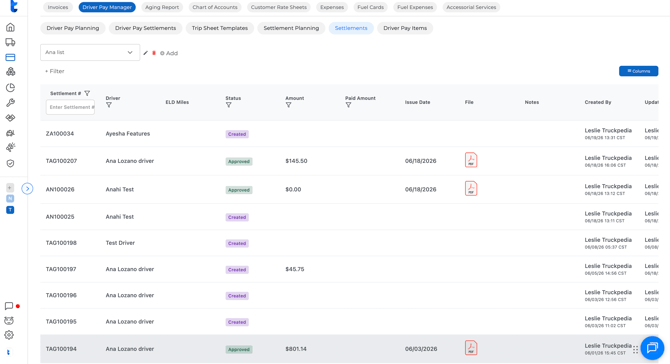Select the accounting card sidebar icon
Screen dimensions: 670x364
[x=10, y=57]
